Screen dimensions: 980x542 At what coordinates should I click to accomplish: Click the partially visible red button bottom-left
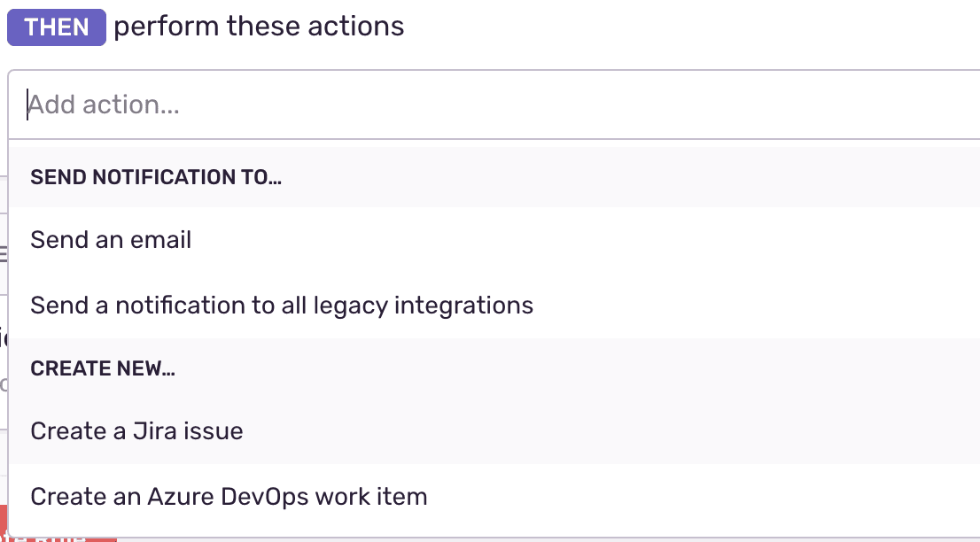(x=53, y=536)
